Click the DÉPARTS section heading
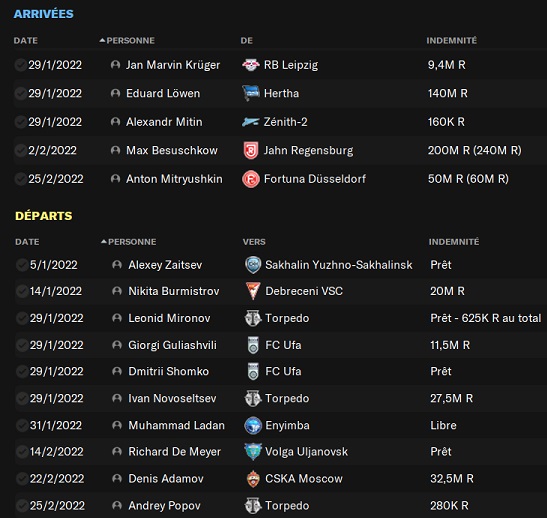 44,216
